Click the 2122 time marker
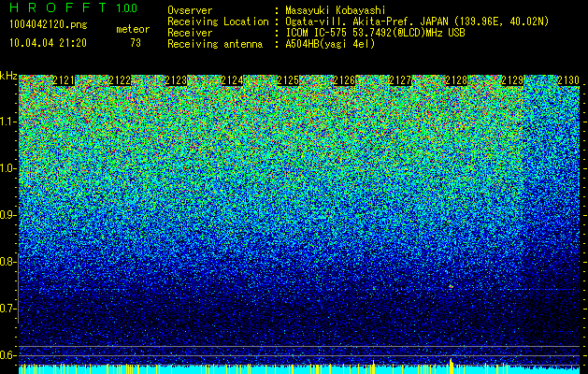Viewport: 588px width, 374px height. point(120,80)
